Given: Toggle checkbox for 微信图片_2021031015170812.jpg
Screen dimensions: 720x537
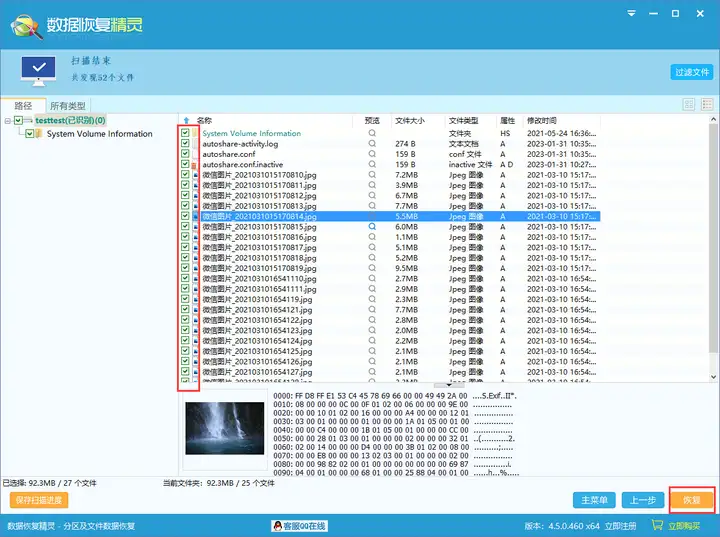Looking at the screenshot, I should (x=185, y=195).
